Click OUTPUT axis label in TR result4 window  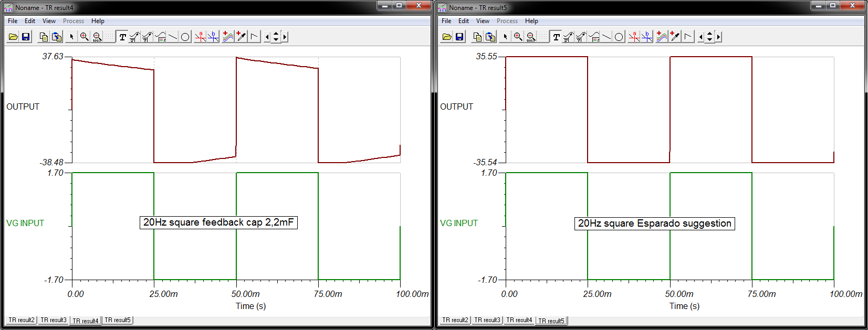coord(23,107)
